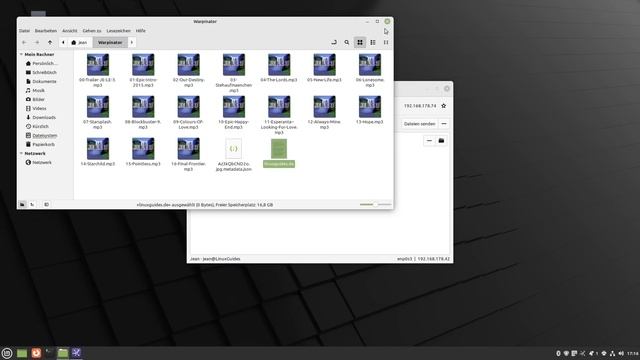Open the file search magnifier
The image size is (640, 360).
[347, 42]
